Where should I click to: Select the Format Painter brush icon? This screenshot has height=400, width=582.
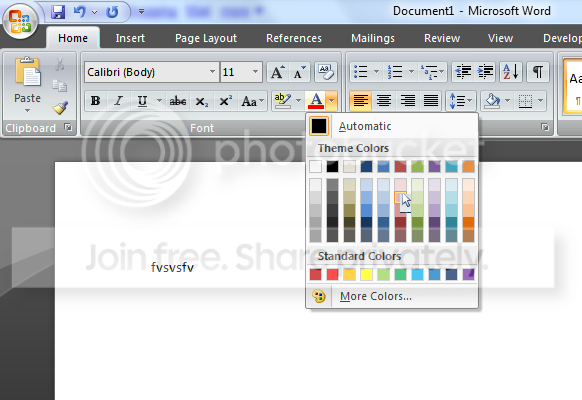coord(60,108)
